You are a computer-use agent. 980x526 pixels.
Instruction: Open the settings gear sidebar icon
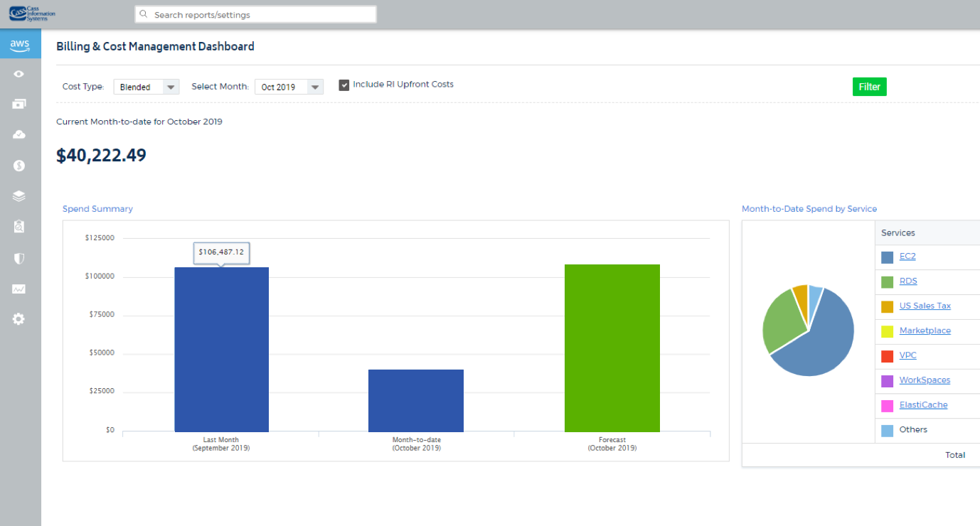(x=19, y=319)
